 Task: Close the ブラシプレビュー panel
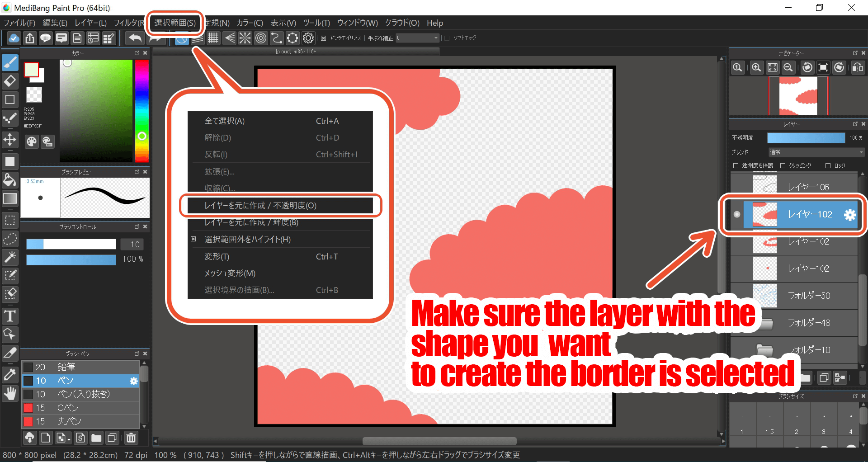[x=145, y=172]
